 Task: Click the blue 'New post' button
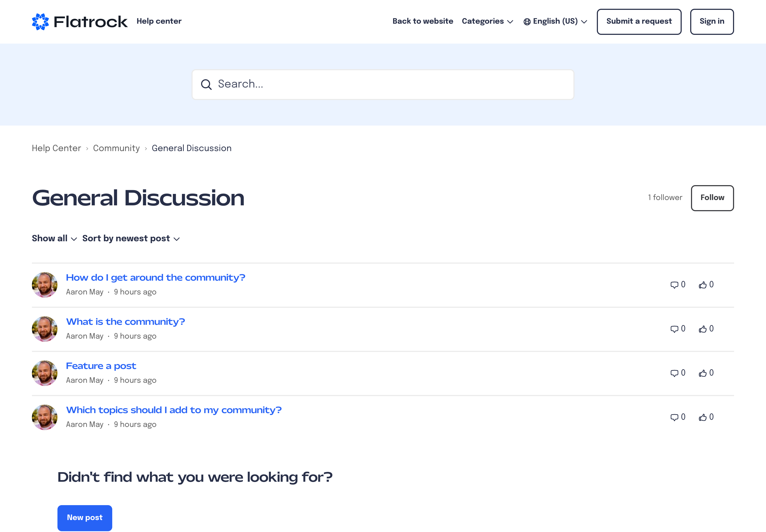coord(85,518)
